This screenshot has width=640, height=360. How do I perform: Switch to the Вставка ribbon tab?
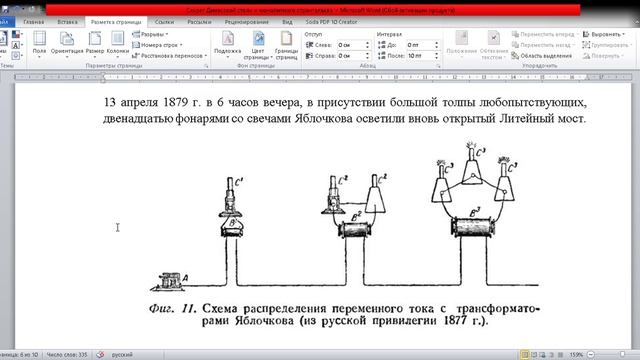click(67, 22)
